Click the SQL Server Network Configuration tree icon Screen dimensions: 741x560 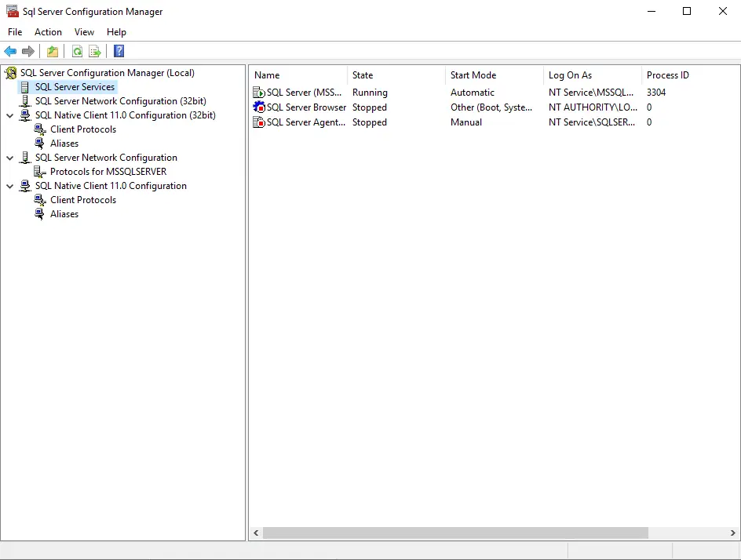click(25, 158)
